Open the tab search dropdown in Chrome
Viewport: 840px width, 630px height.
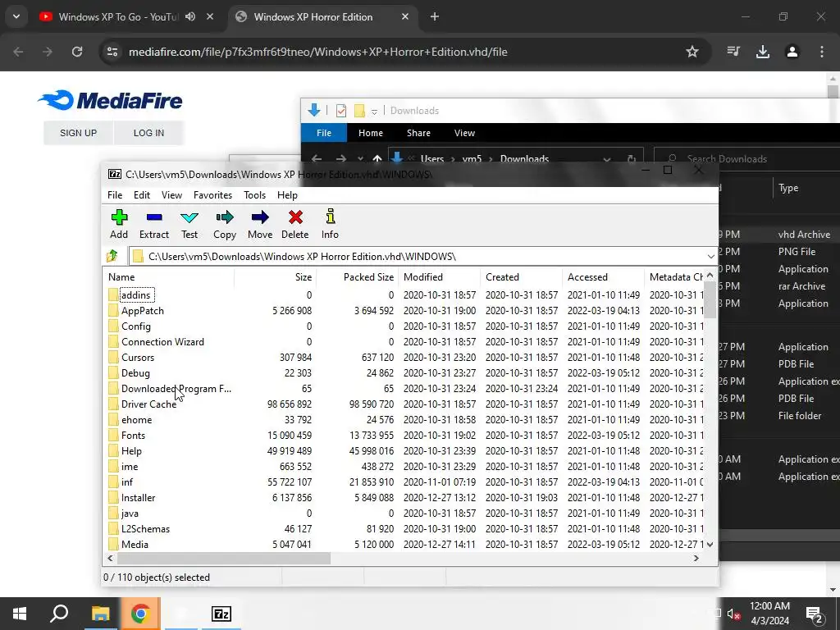16,16
